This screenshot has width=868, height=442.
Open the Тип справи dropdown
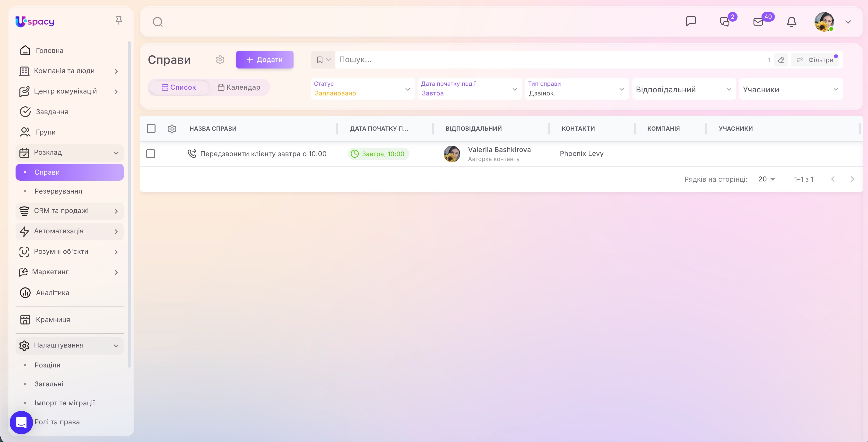coord(577,89)
